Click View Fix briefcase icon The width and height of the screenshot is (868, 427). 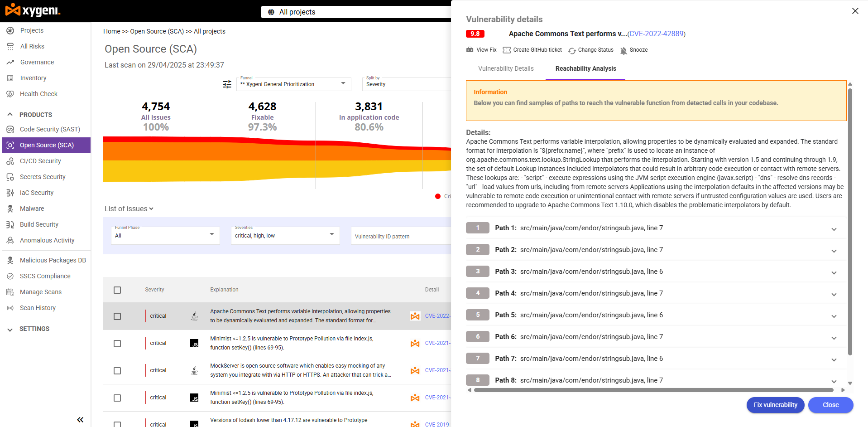tap(470, 50)
